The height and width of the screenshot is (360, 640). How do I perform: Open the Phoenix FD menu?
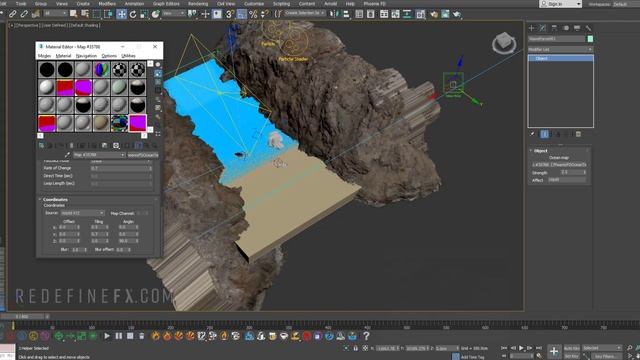(374, 4)
